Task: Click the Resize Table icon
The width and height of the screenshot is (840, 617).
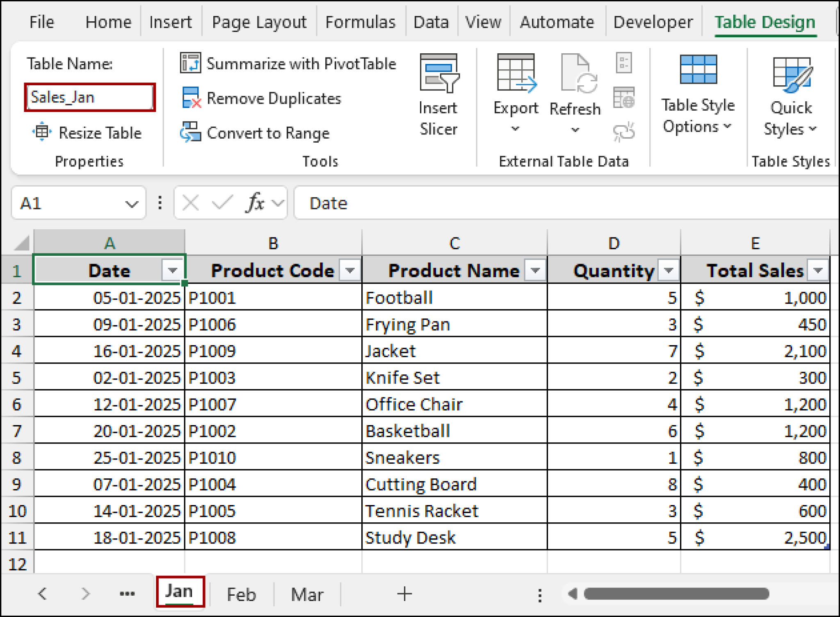Action: (x=41, y=132)
